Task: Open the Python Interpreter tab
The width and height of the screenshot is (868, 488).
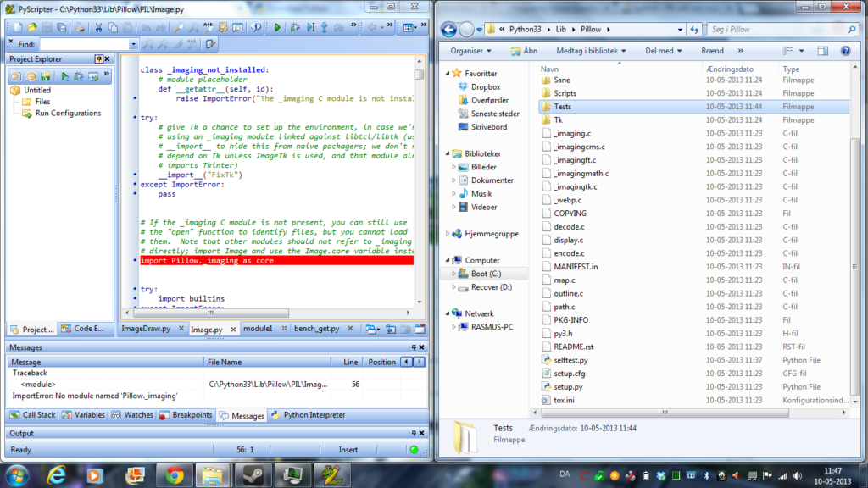Action: click(309, 415)
